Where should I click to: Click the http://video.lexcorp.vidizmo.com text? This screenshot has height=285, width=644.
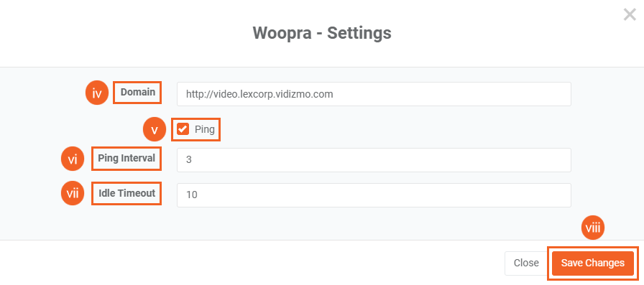coord(259,94)
